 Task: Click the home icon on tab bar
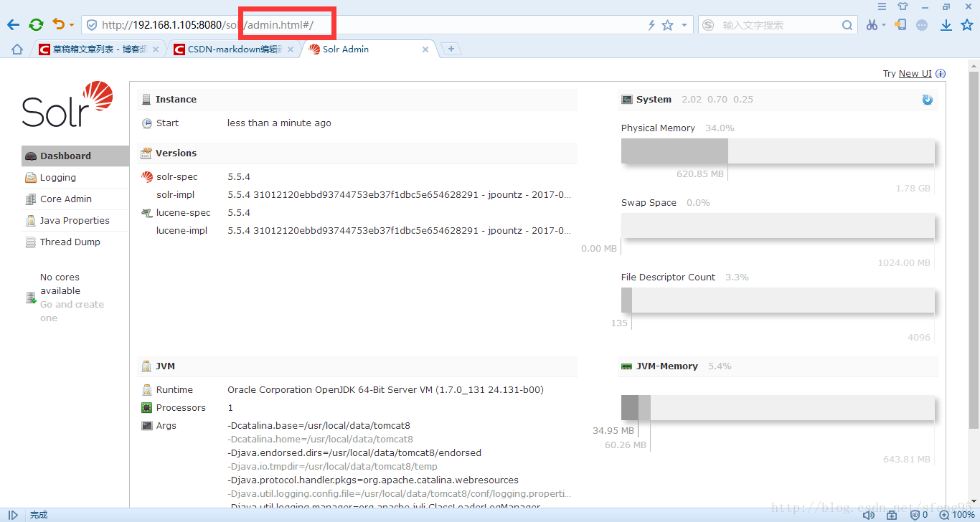tap(17, 49)
